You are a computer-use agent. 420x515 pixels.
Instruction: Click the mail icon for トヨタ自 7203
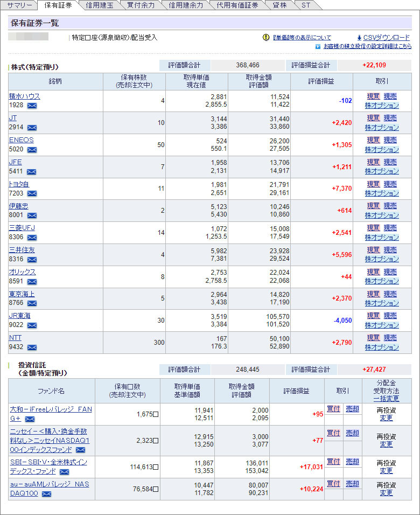pos(32,193)
